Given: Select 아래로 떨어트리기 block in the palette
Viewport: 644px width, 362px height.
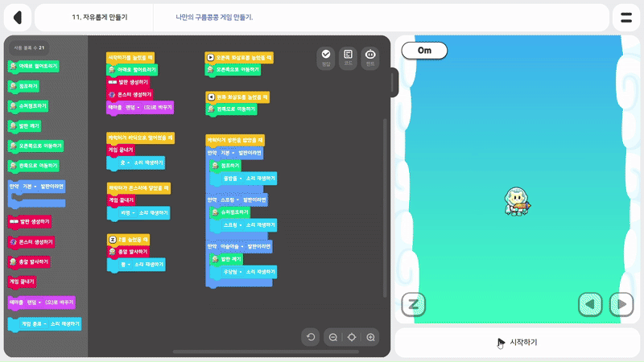Looking at the screenshot, I should point(34,66).
